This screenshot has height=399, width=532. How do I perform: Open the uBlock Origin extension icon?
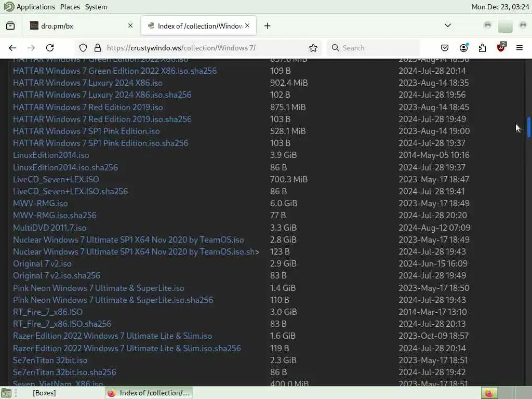[x=501, y=47]
